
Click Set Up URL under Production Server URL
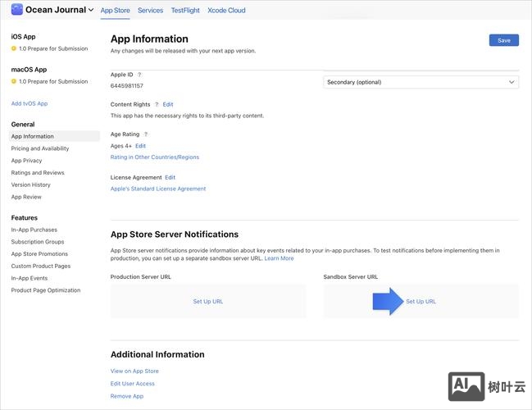208,302
